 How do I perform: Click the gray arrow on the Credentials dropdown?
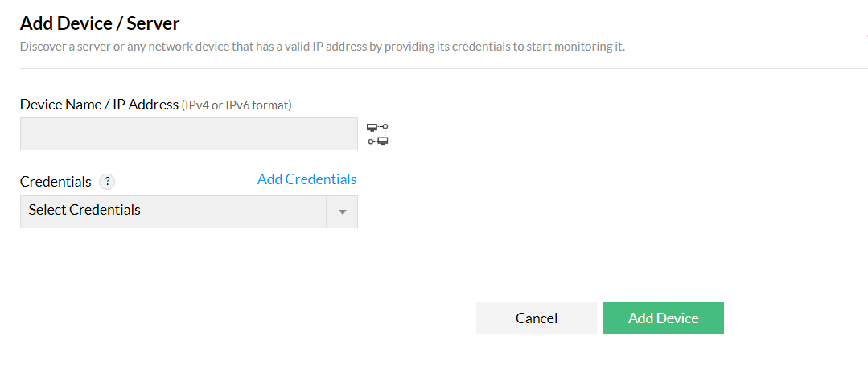pos(342,211)
